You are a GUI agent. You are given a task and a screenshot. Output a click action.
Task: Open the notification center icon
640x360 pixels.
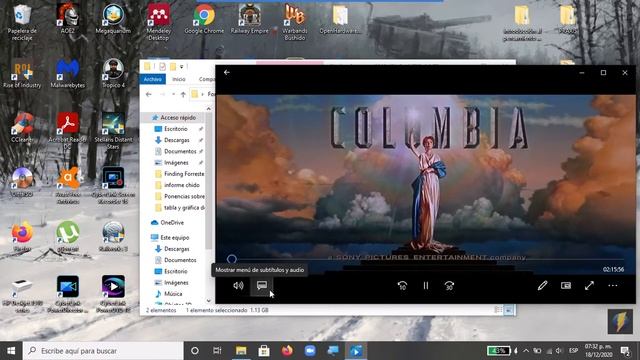625,351
